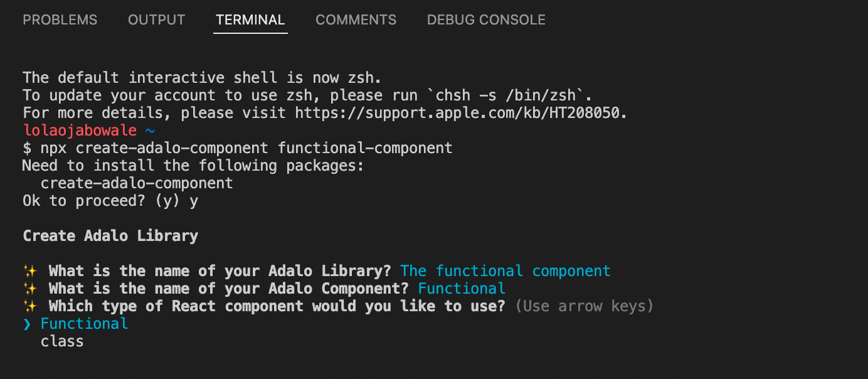Click the lolaojabowale username in prompt
The height and width of the screenshot is (379, 868).
tap(79, 131)
